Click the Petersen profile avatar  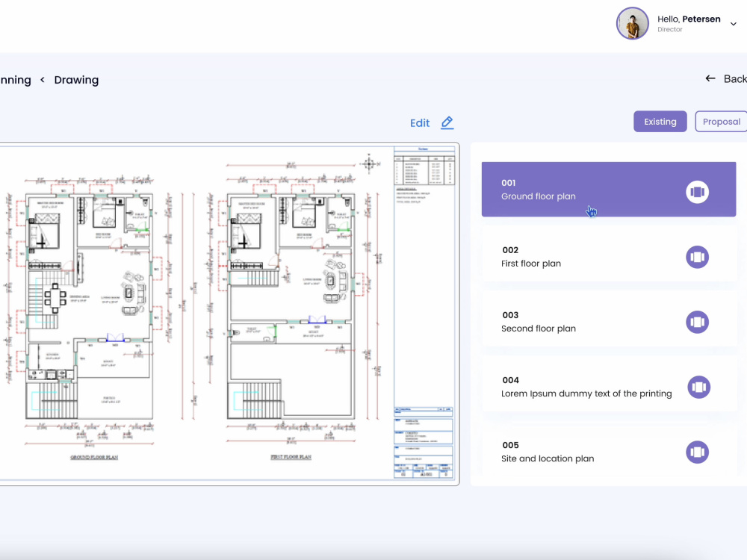point(632,23)
